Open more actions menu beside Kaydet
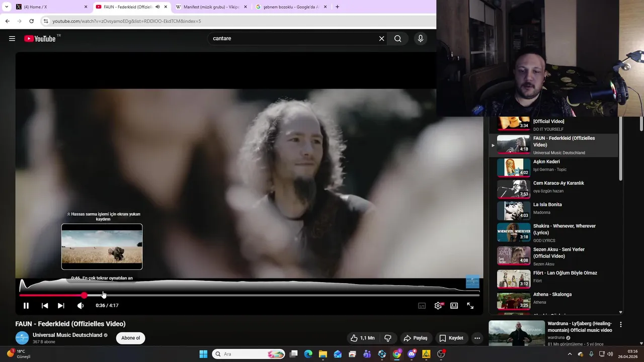 (x=477, y=338)
